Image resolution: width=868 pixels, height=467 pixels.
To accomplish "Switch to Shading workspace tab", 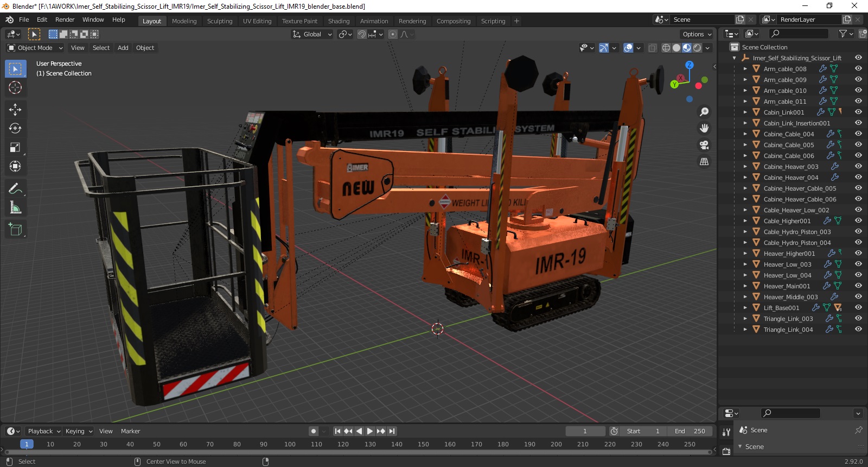I will 339,21.
